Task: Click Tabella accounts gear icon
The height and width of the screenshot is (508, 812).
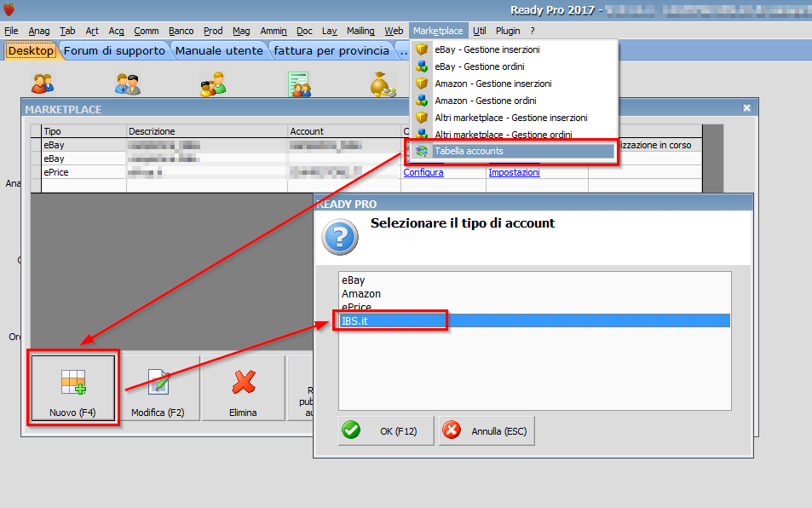Action: click(x=422, y=151)
